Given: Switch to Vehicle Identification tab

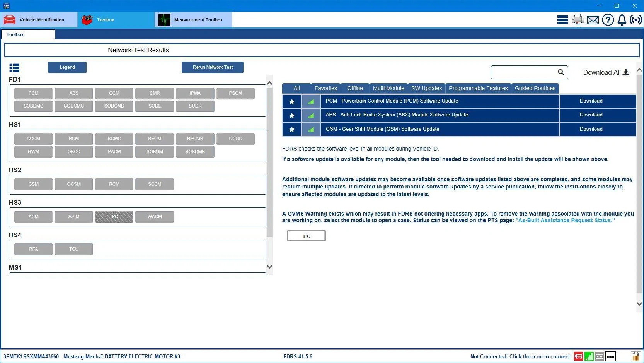Looking at the screenshot, I should pos(39,20).
